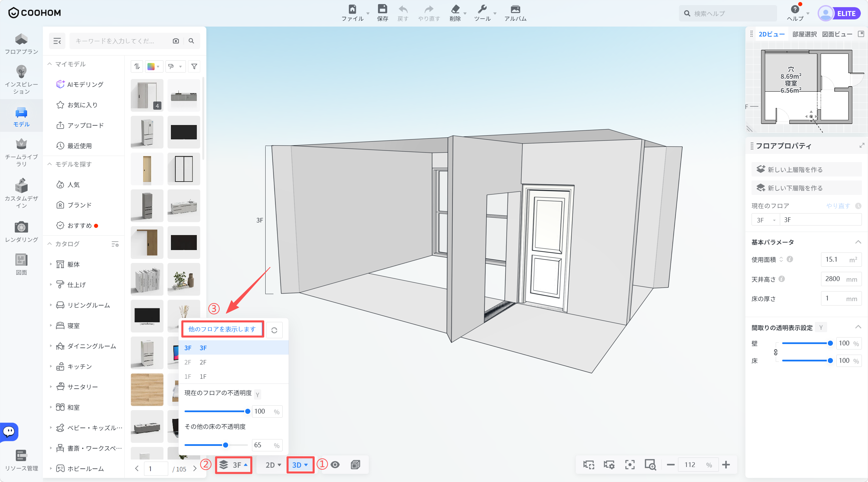Open the 2D view mode dropdown
The width and height of the screenshot is (868, 482).
point(273,465)
